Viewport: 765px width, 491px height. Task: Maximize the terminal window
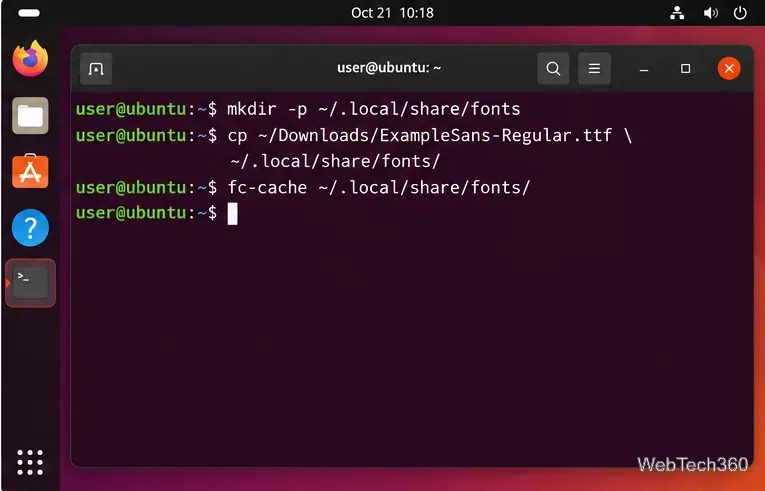(x=685, y=69)
